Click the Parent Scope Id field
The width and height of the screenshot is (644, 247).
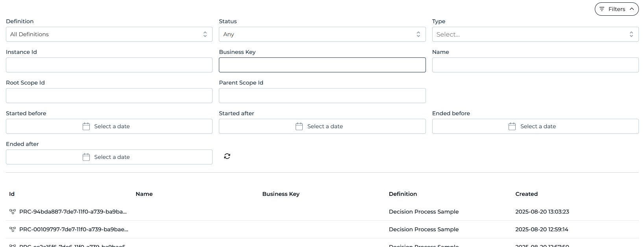coord(322,96)
